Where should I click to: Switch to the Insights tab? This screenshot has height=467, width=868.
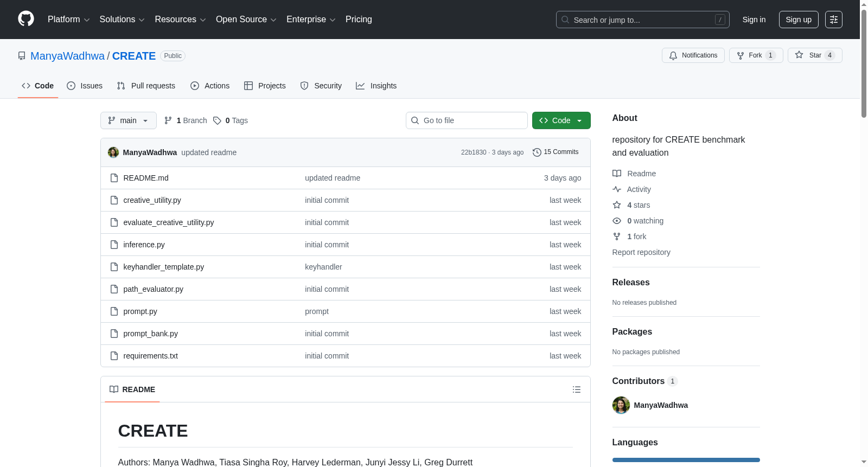pyautogui.click(x=376, y=86)
